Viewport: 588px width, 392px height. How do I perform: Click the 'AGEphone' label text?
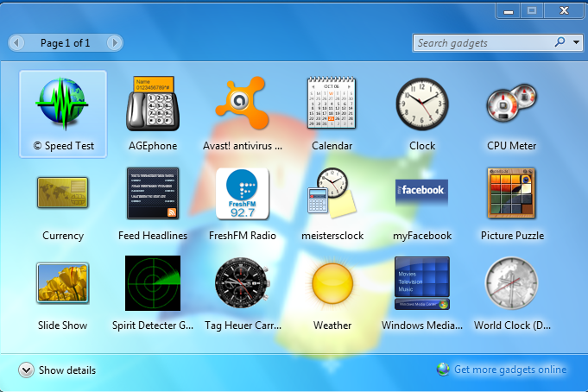[x=153, y=146]
